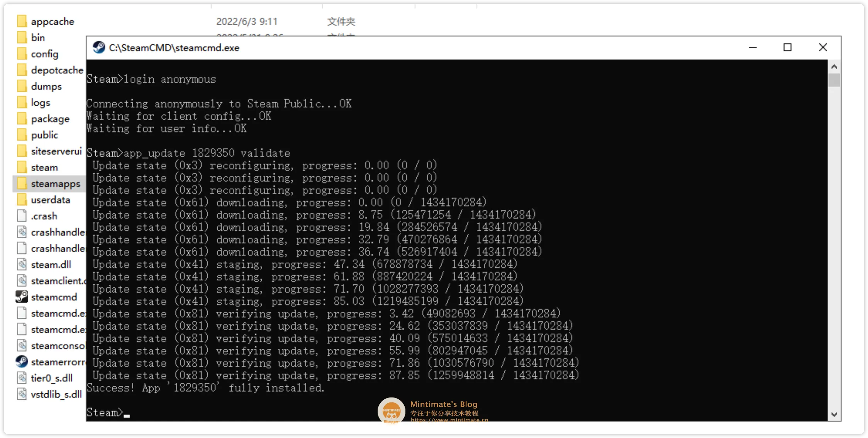The image size is (868, 438).
Task: Click the bin folder icon
Action: (22, 37)
